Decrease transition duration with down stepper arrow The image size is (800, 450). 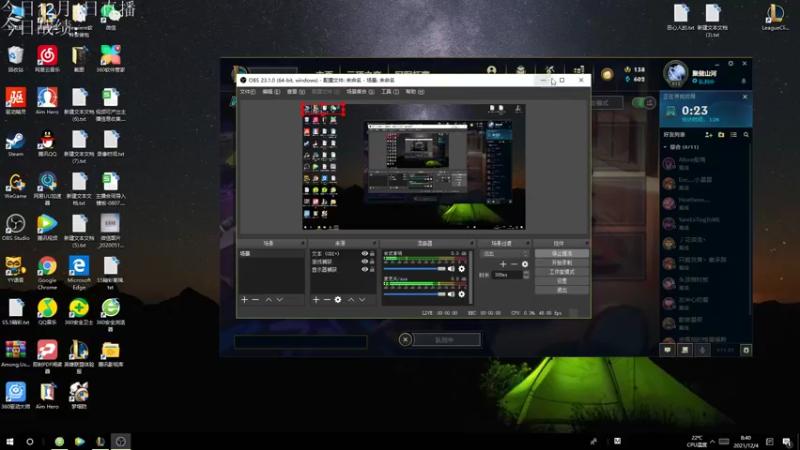coord(526,277)
